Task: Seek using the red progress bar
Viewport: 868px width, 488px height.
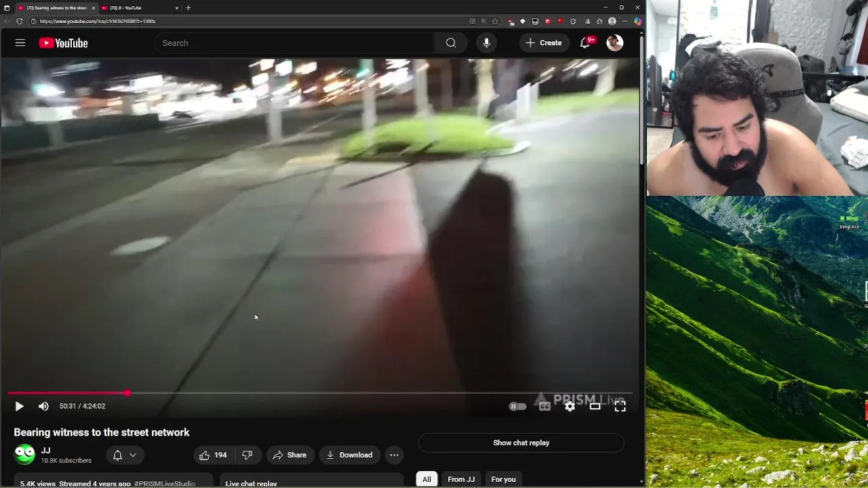Action: click(319, 393)
